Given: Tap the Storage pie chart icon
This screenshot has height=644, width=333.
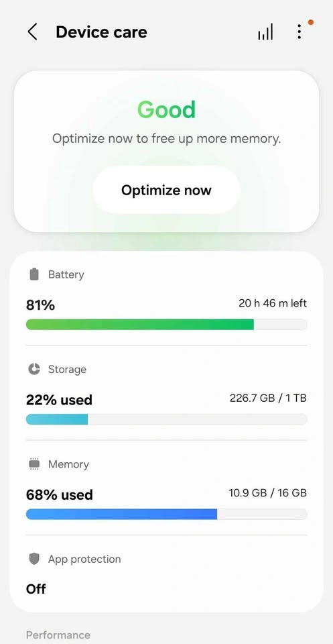Looking at the screenshot, I should 34,369.
